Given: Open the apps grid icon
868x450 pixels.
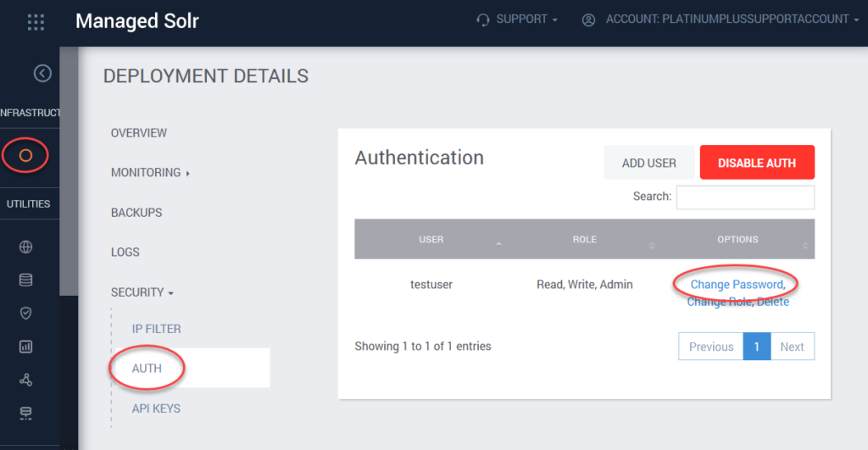Looking at the screenshot, I should [36, 22].
